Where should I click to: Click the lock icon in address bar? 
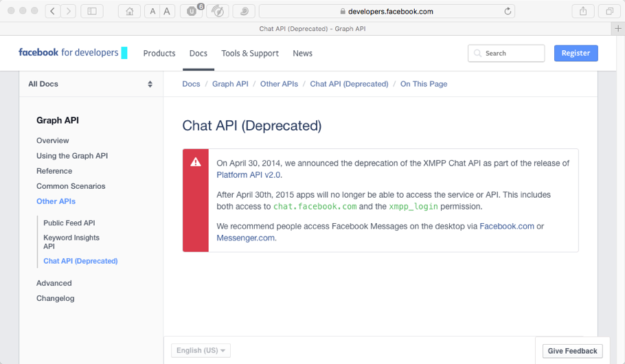(x=343, y=12)
